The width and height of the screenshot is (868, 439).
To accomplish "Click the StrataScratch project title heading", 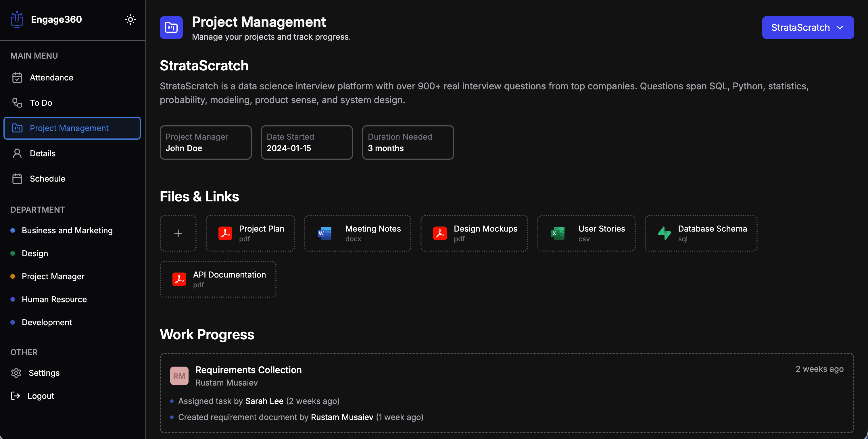I will point(204,65).
